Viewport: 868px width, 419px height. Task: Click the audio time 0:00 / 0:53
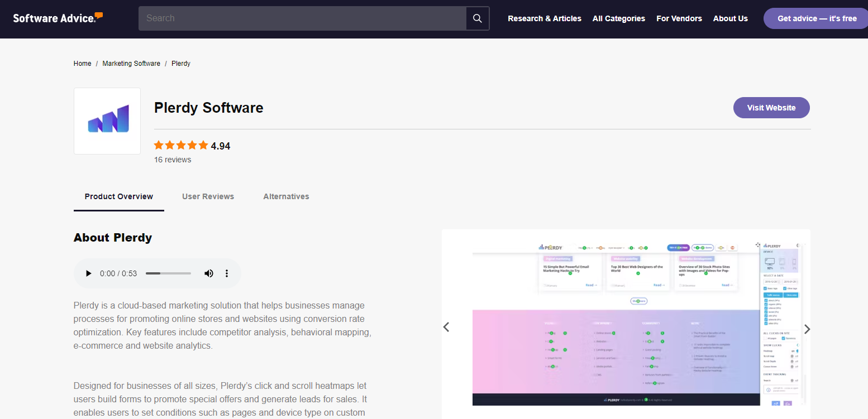pos(118,273)
